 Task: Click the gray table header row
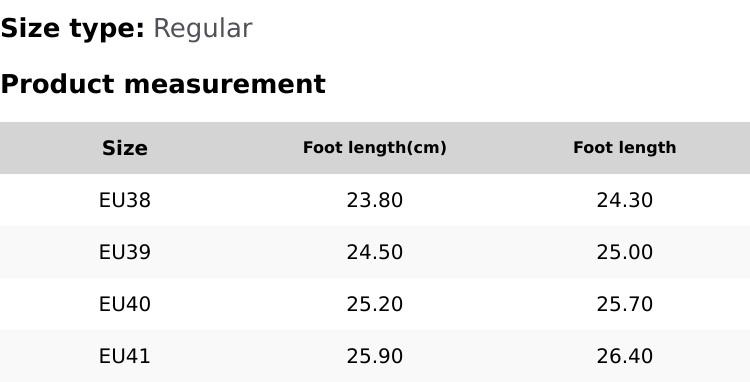[375, 148]
